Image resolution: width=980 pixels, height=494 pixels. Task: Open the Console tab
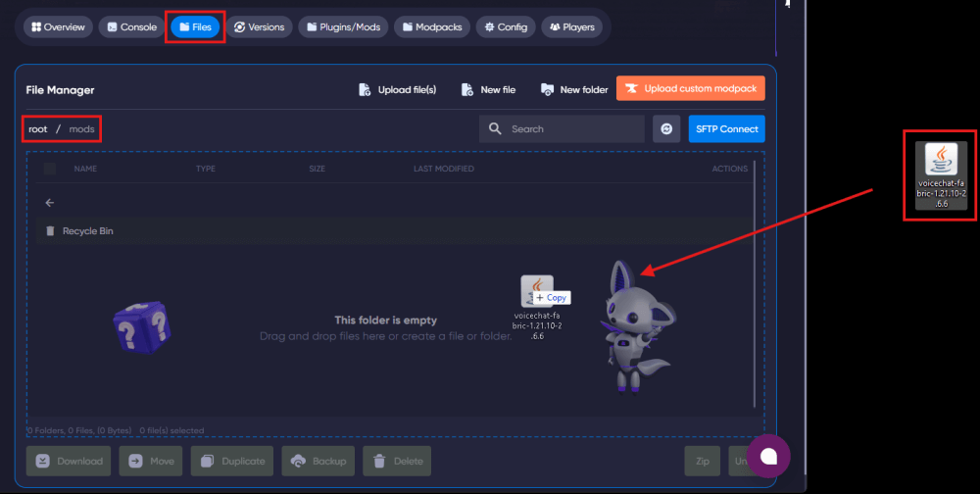click(x=132, y=27)
